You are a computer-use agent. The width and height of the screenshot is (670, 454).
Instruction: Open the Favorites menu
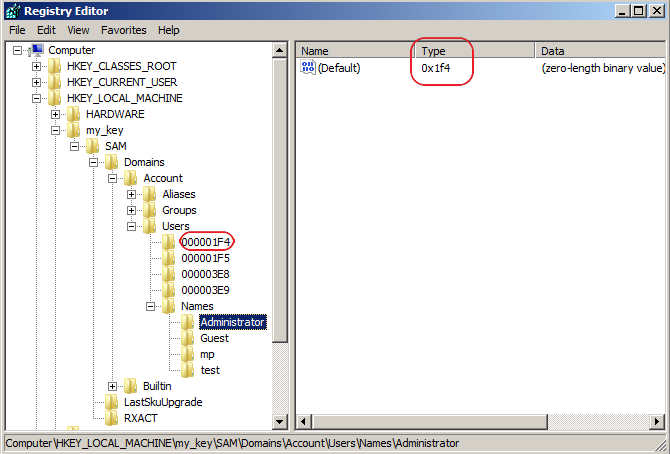click(x=123, y=30)
